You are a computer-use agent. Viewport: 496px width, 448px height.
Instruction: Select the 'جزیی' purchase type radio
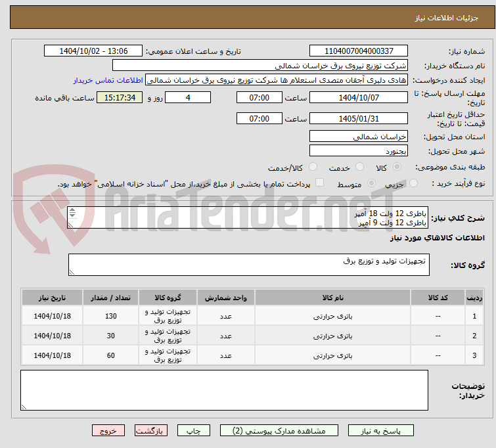[413, 183]
